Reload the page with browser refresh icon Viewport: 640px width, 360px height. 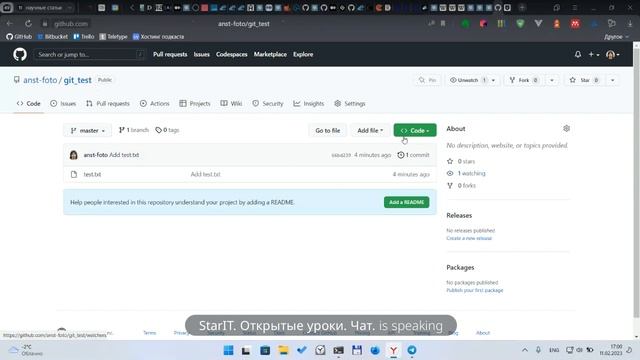pyautogui.click(x=28, y=24)
